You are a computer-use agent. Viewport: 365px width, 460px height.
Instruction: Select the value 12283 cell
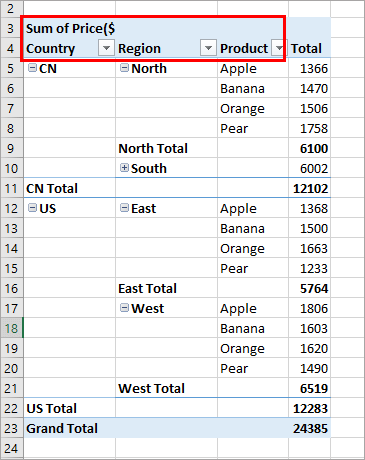point(309,408)
